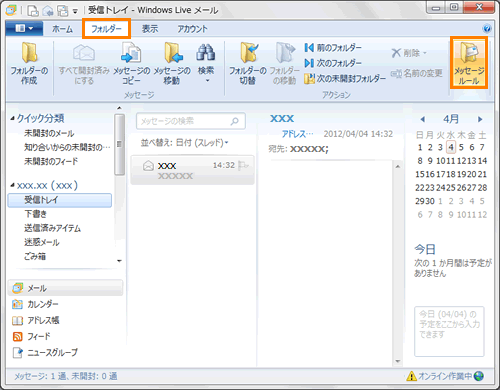
Task: Switch to the View (表示) tab
Action: [150, 29]
